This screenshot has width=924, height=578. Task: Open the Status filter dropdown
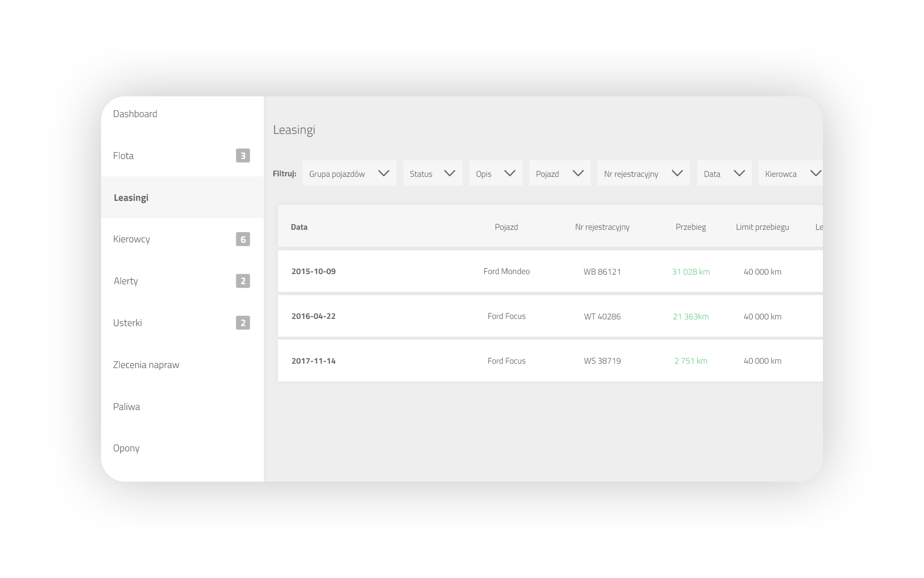[x=432, y=173]
